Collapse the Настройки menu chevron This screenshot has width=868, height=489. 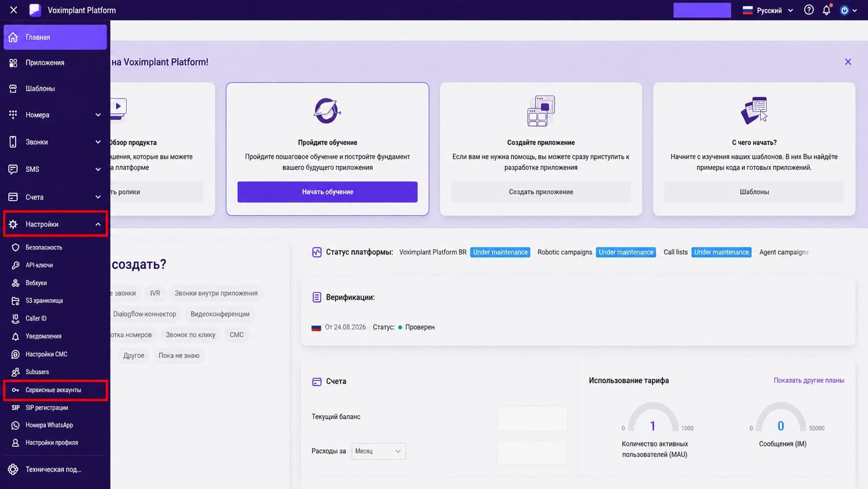(x=98, y=224)
